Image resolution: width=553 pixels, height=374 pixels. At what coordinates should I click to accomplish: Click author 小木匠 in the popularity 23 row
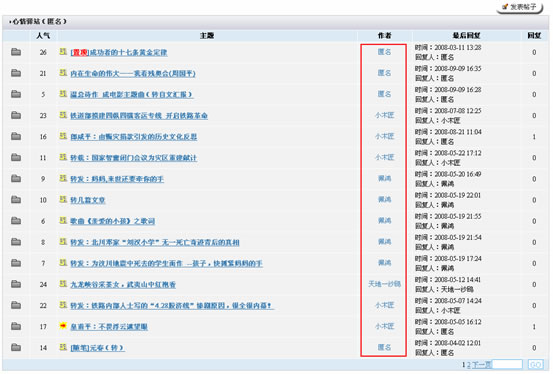coord(384,115)
